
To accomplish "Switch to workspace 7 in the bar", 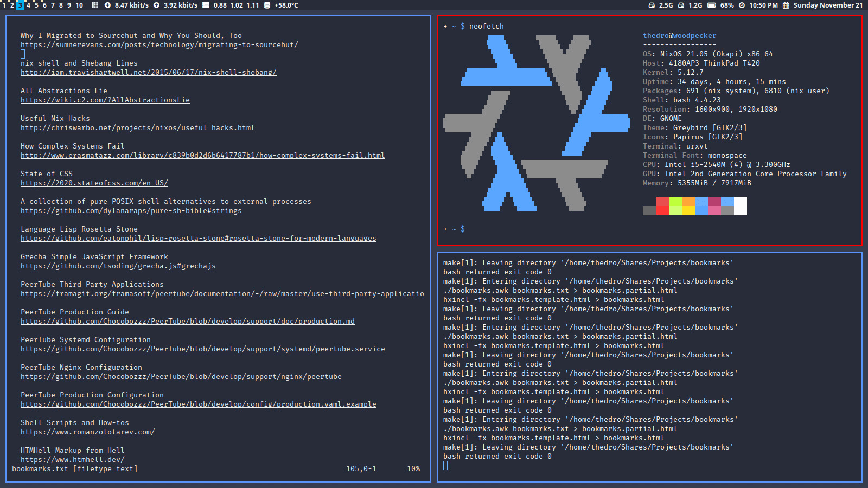I will [53, 5].
